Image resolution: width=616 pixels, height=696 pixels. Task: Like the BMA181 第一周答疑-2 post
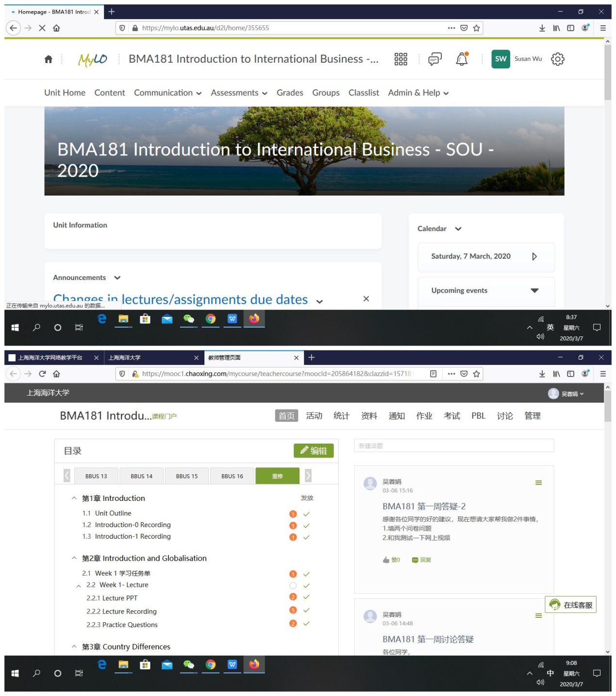[391, 560]
